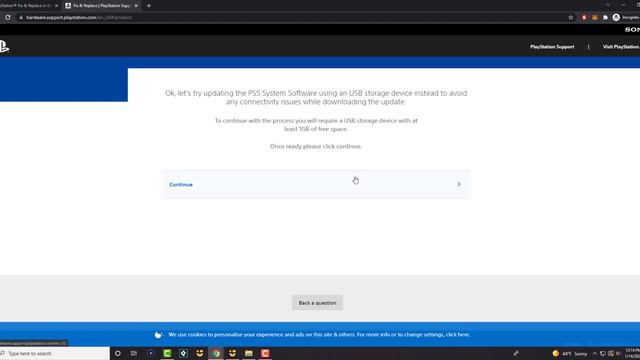Switch to Chrome on the taskbar

tap(216, 353)
